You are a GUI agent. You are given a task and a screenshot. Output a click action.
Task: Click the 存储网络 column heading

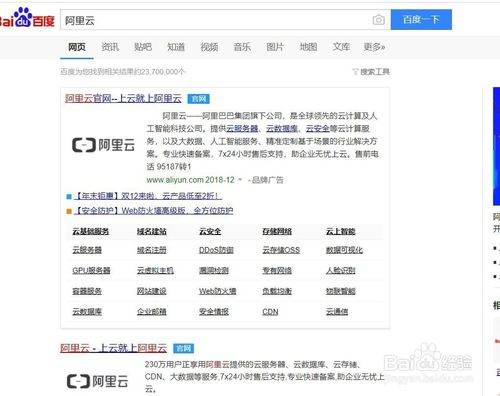pyautogui.click(x=277, y=231)
